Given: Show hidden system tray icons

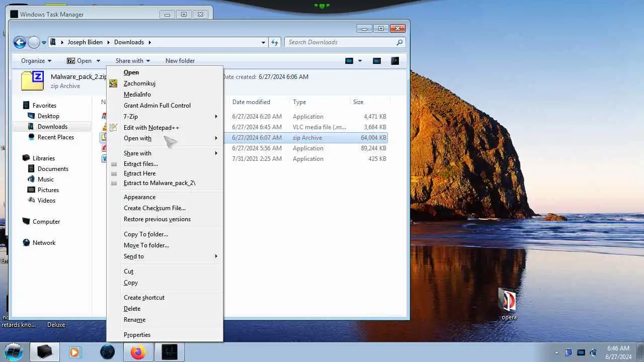Looking at the screenshot, I should (556, 352).
